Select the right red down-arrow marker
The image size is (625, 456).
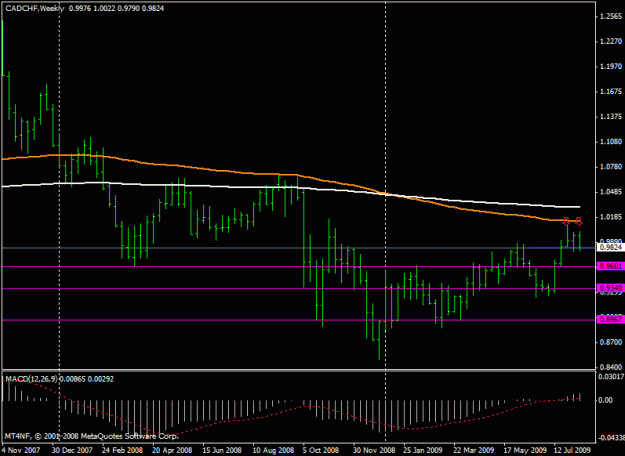click(x=579, y=221)
